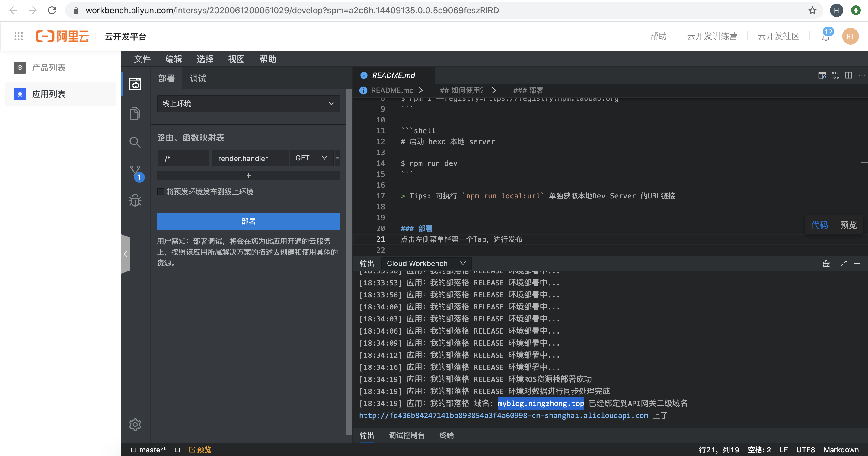
Task: Collapse the left sidebar with the arrow handle
Action: click(125, 254)
